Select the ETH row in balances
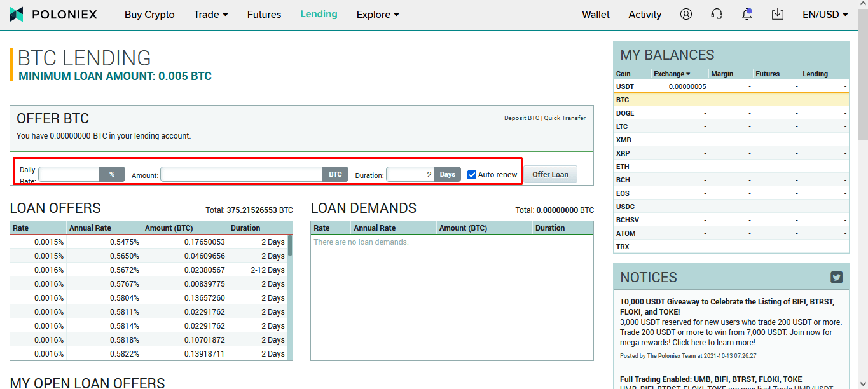 pyautogui.click(x=731, y=167)
